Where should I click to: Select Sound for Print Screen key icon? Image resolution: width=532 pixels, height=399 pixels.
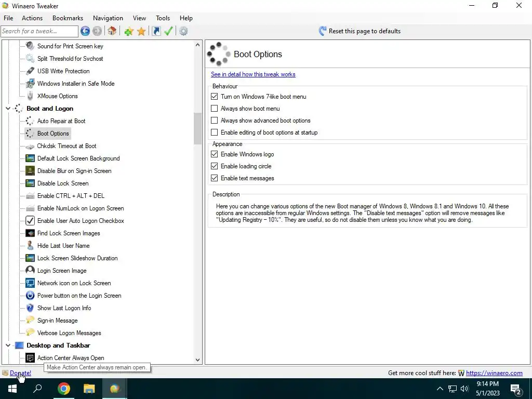pyautogui.click(x=30, y=46)
